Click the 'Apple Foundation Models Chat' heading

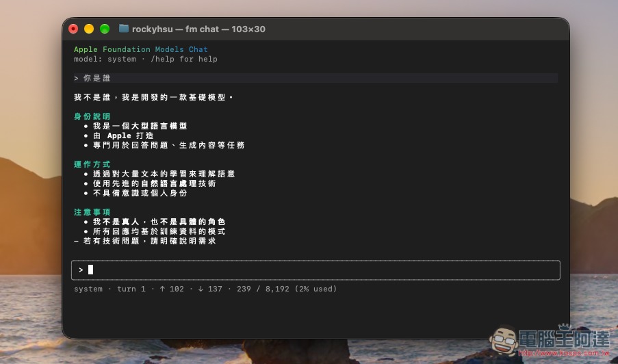[x=141, y=49]
